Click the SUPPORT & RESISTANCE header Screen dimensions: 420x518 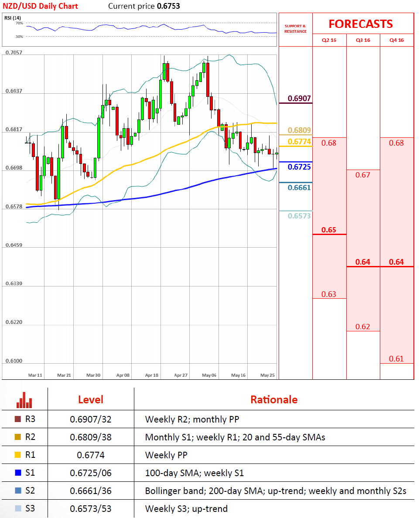pyautogui.click(x=295, y=29)
